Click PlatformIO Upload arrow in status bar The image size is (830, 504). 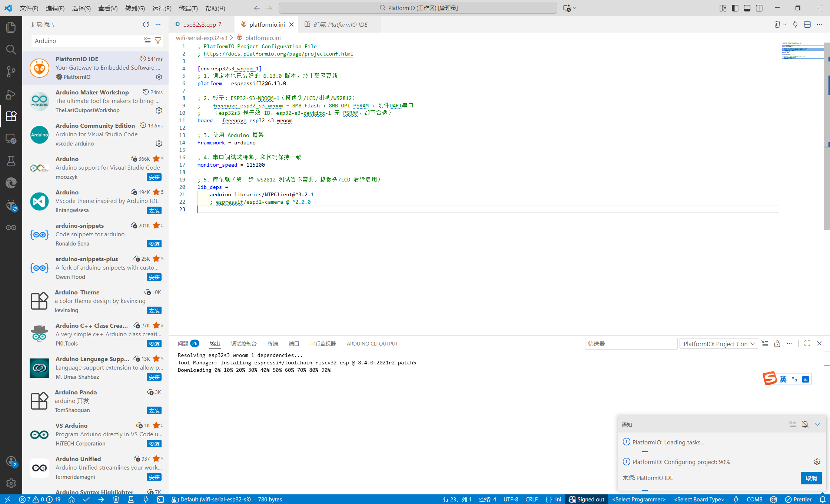(x=101, y=500)
